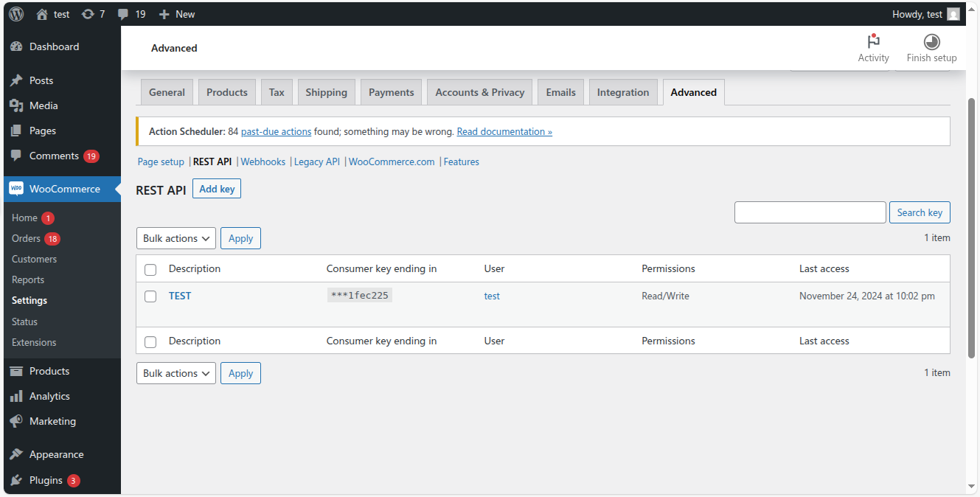Open the top Bulk actions dropdown
Image resolution: width=980 pixels, height=497 pixels.
tap(176, 237)
